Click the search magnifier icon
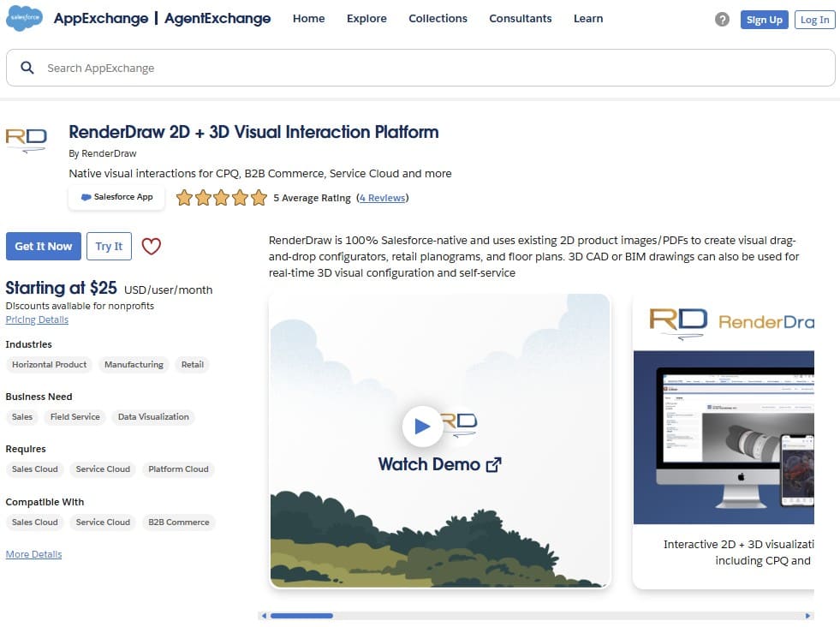This screenshot has width=840, height=627. [27, 68]
